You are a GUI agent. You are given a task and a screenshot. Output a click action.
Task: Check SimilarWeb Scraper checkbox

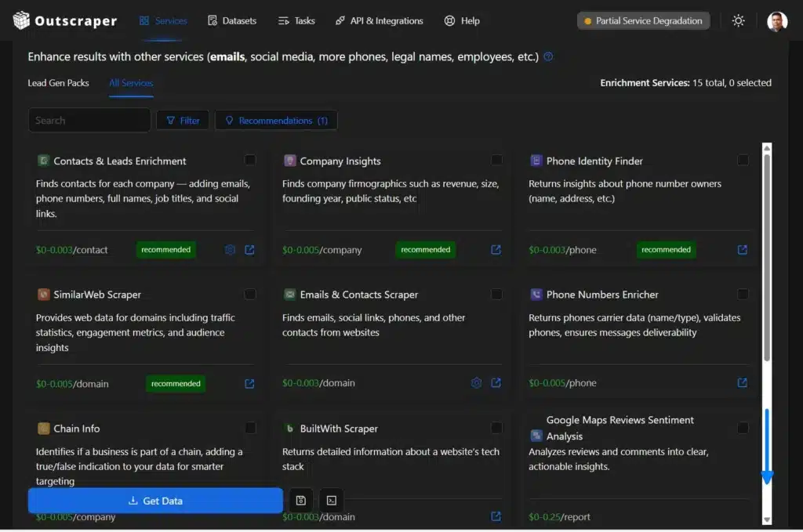pyautogui.click(x=250, y=294)
